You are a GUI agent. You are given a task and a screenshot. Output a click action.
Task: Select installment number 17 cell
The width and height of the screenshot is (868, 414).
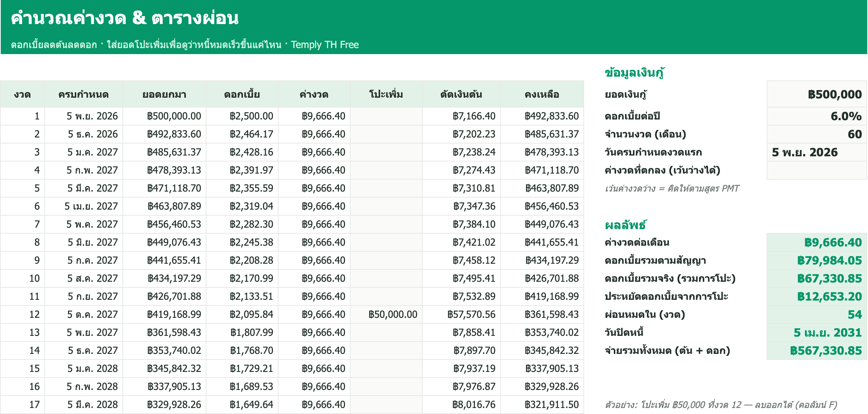(x=23, y=405)
